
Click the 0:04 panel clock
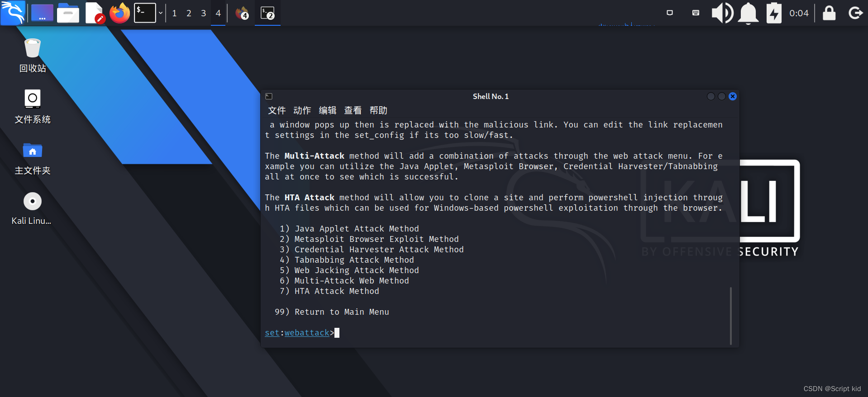pyautogui.click(x=799, y=13)
